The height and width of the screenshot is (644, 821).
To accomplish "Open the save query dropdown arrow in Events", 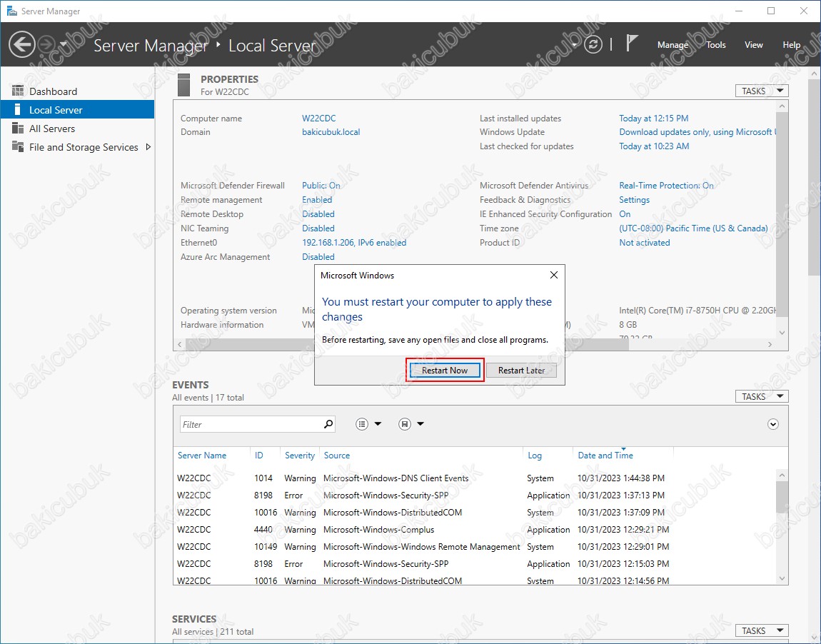I will pyautogui.click(x=420, y=424).
